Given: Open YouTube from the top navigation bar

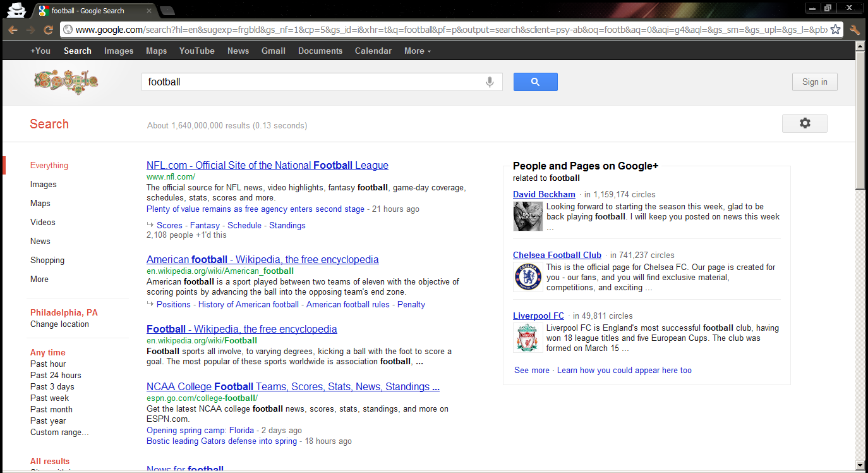Looking at the screenshot, I should pyautogui.click(x=196, y=51).
